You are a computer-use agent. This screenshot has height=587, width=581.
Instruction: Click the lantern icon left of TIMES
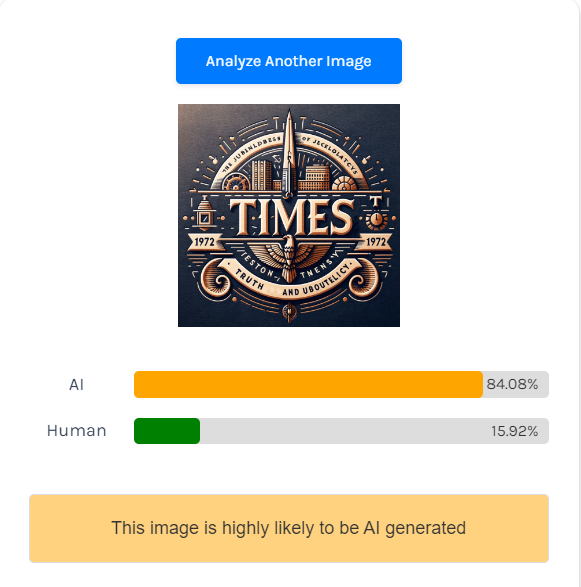tap(204, 213)
